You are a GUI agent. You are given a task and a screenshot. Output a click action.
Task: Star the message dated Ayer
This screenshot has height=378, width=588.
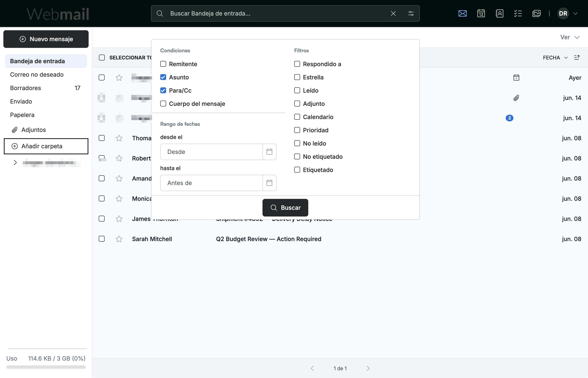119,78
